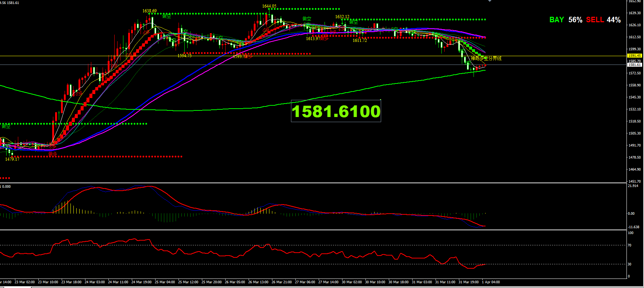Click the 56% buy percentage value

coord(575,20)
